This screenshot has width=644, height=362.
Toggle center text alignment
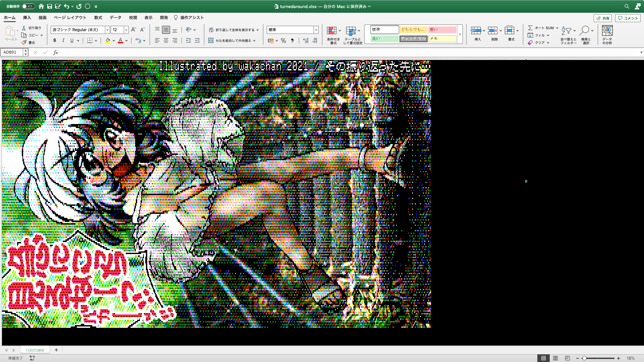coord(166,41)
